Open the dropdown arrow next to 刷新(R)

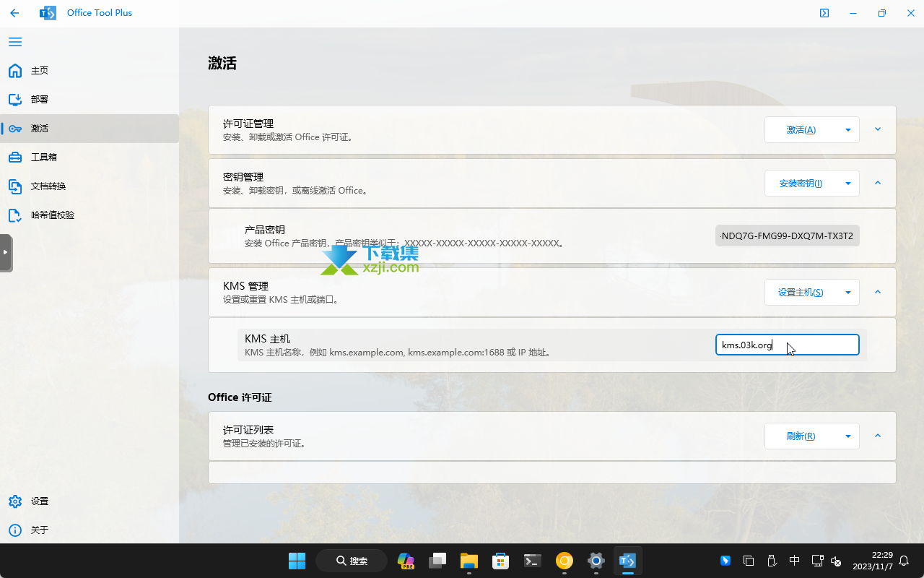point(847,436)
